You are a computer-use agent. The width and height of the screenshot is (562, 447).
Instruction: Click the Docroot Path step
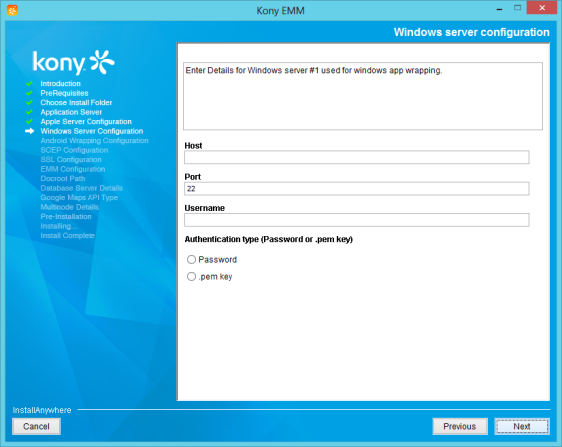point(63,179)
